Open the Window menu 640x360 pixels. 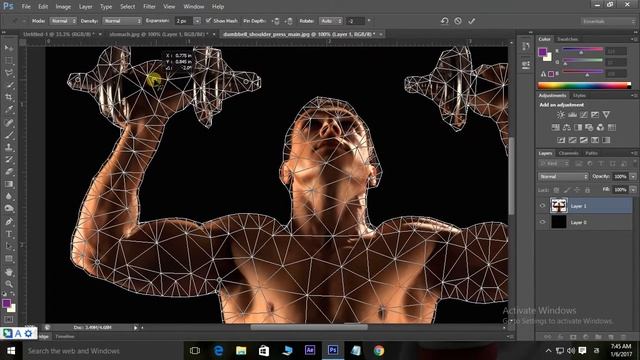193,7
